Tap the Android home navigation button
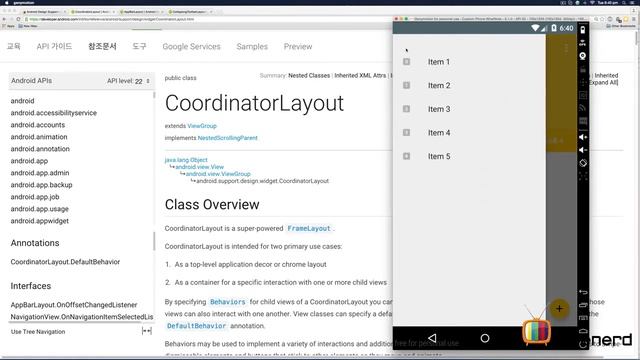The image size is (640, 360). (484, 338)
